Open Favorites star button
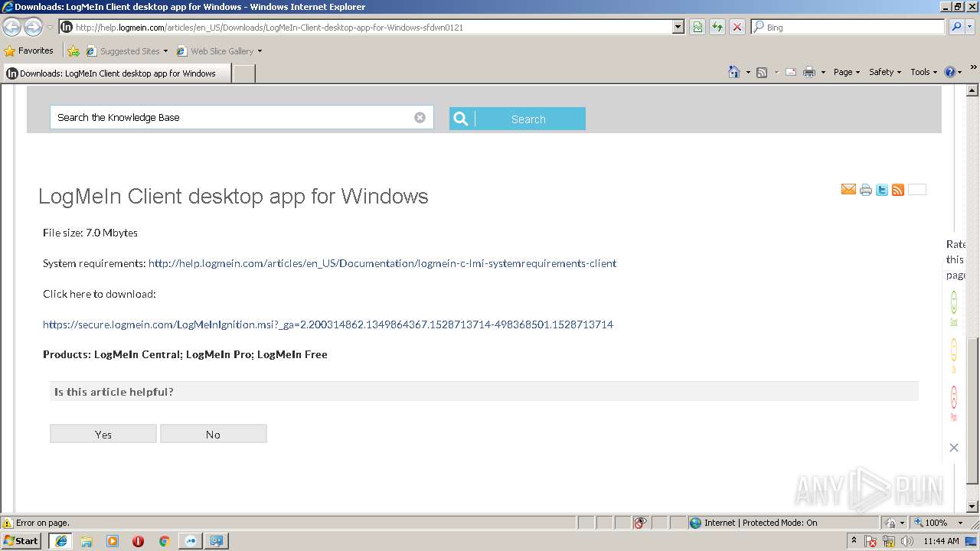This screenshot has width=980, height=551. [x=29, y=51]
